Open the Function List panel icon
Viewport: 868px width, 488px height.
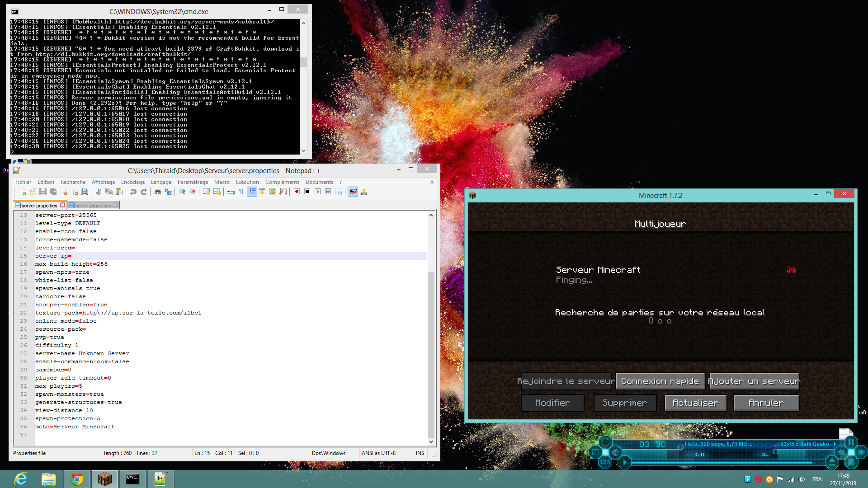[x=283, y=192]
